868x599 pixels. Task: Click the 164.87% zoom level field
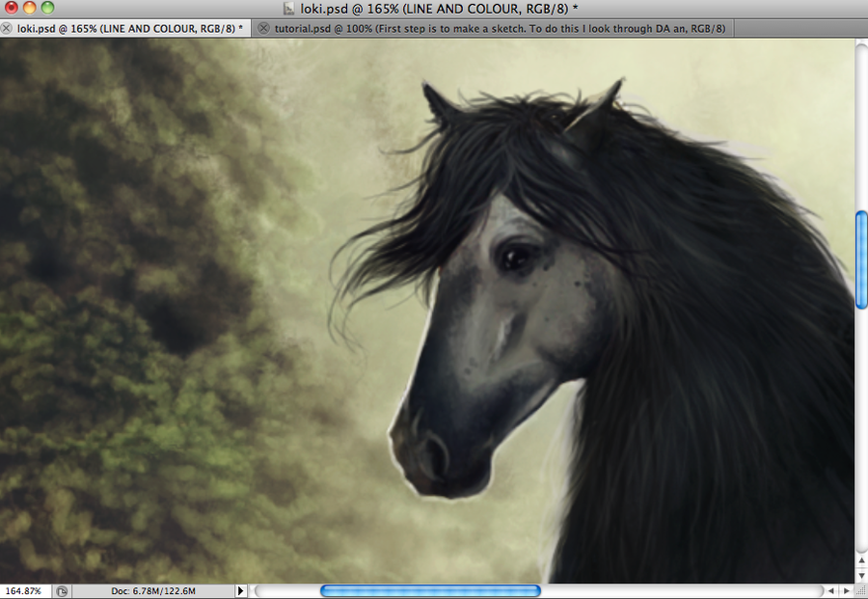pos(23,591)
